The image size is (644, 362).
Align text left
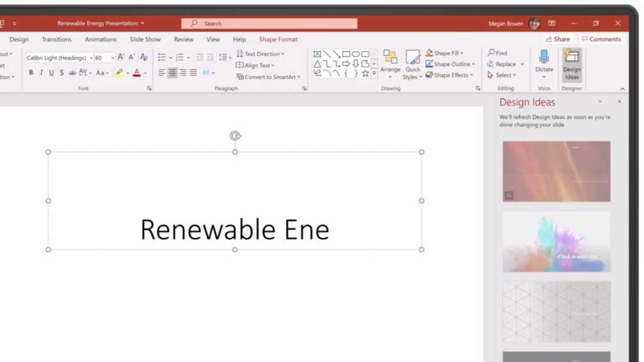click(x=162, y=73)
